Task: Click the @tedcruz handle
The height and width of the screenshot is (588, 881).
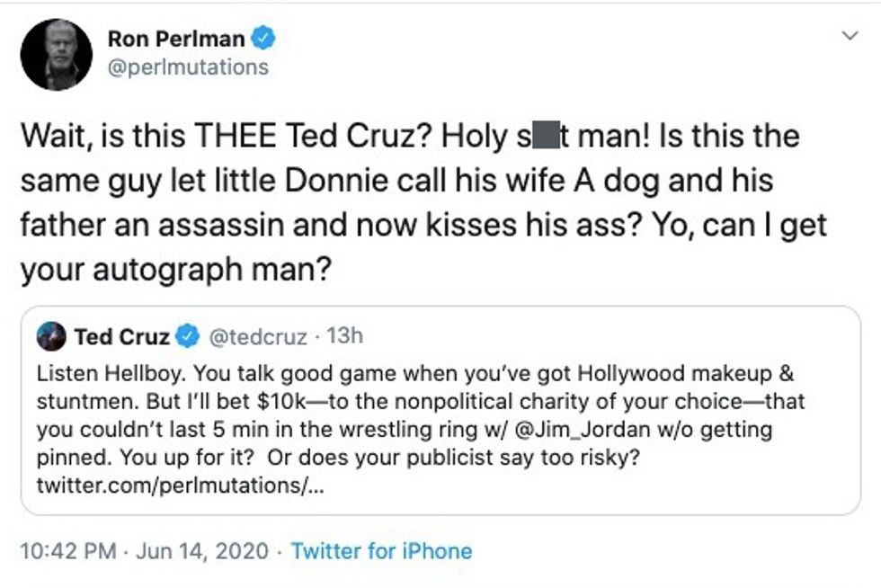Action: (261, 337)
